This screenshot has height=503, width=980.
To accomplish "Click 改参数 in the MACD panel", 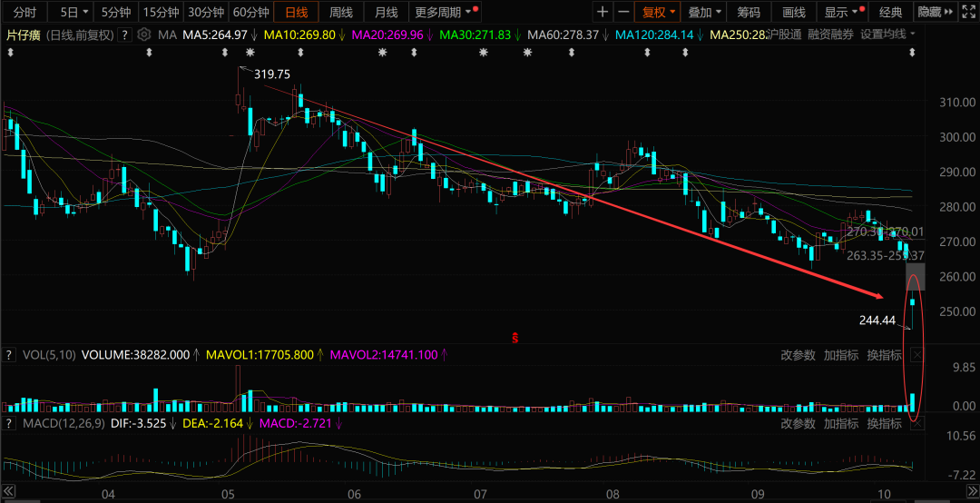I will 799,423.
